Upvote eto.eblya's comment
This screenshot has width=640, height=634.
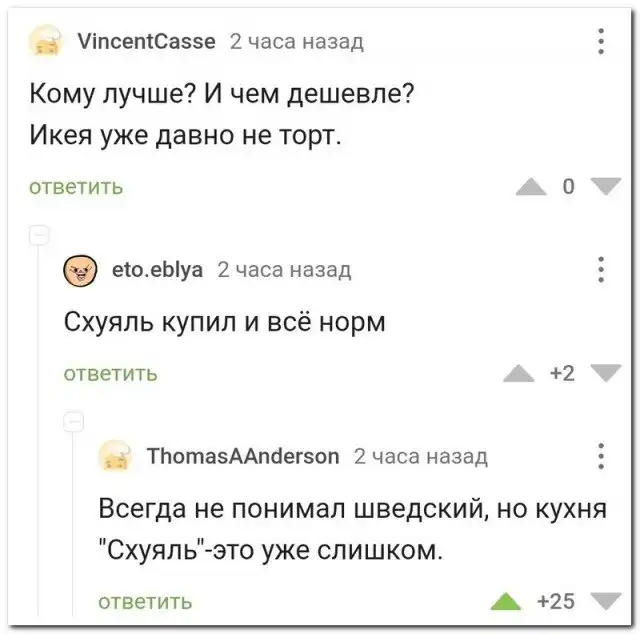point(517,374)
